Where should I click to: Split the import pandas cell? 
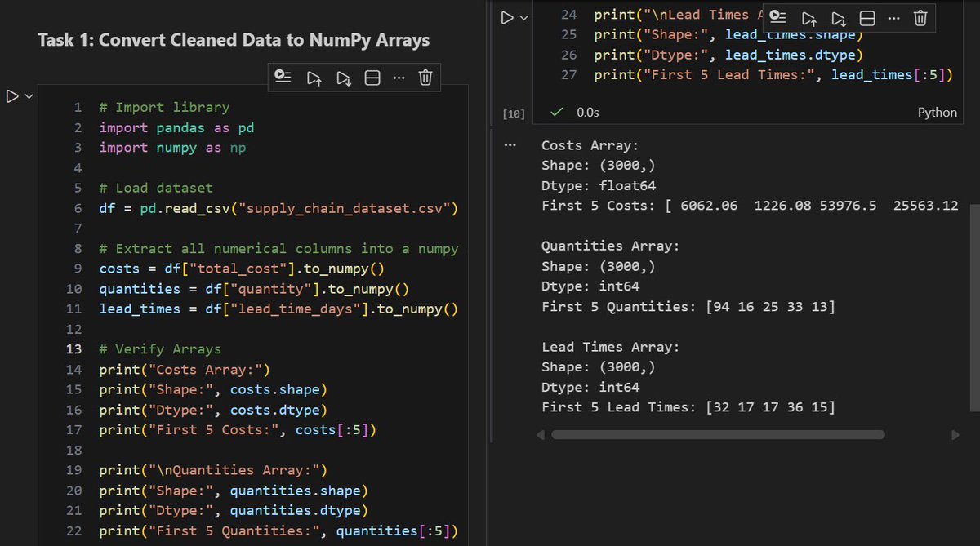click(372, 78)
